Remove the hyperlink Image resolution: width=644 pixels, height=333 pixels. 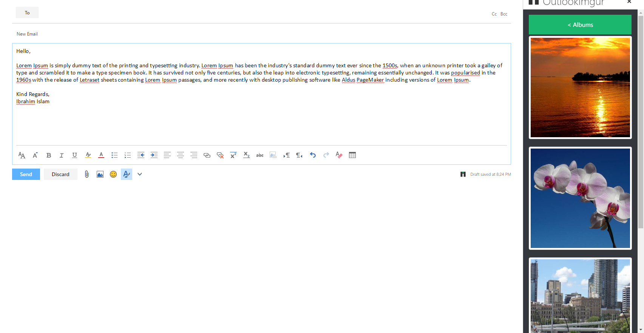[x=220, y=155]
